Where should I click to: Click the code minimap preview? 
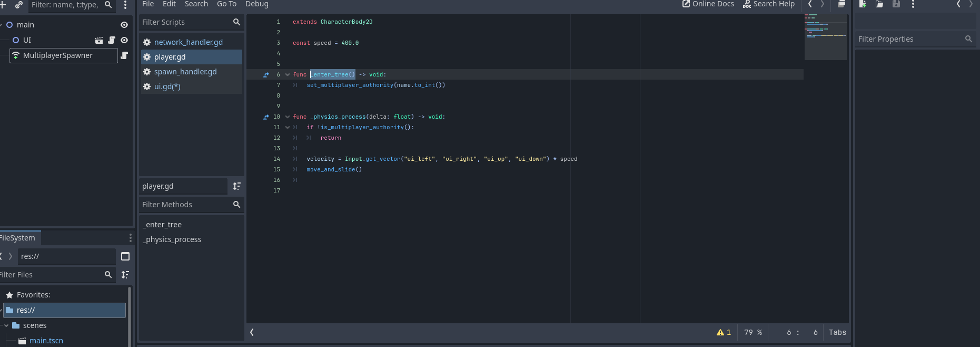pos(825,37)
